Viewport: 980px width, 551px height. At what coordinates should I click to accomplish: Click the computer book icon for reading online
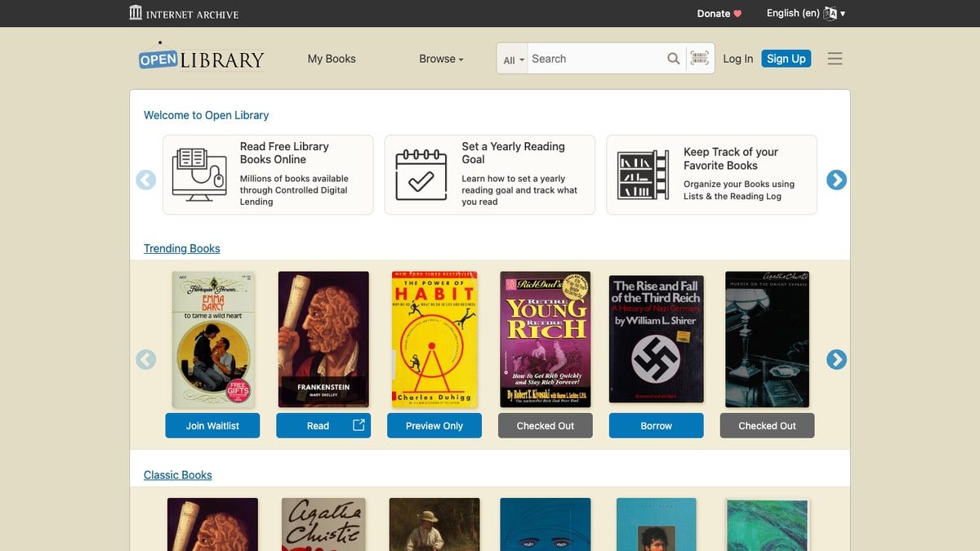tap(199, 175)
